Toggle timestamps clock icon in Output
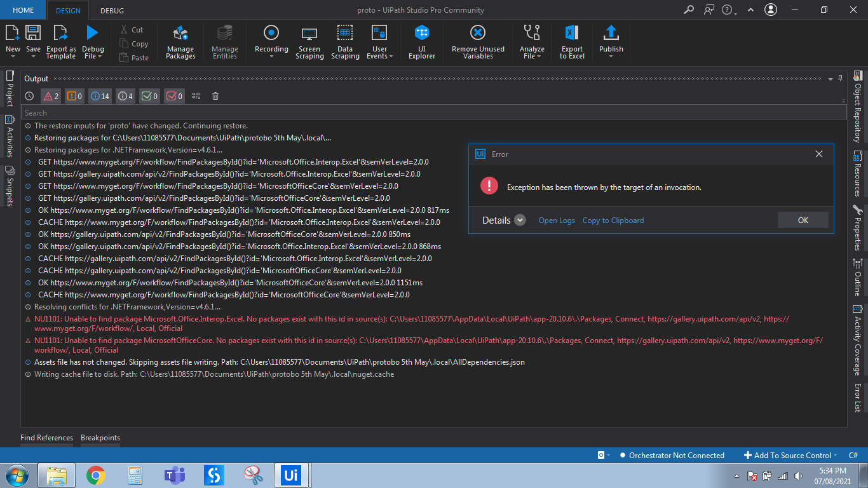 point(29,96)
